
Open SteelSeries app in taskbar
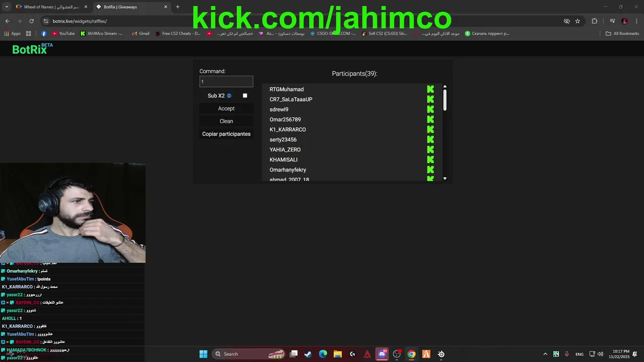click(x=441, y=354)
